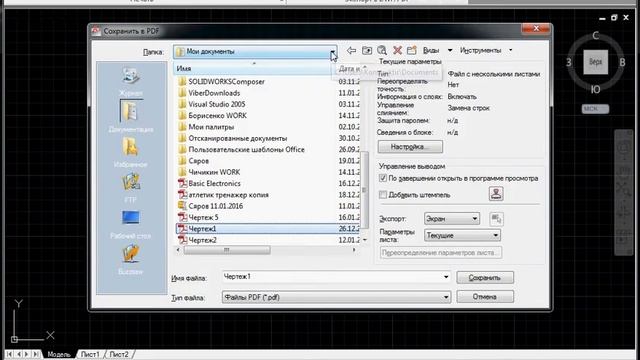Open the Параметры листа Текущие dropdown
This screenshot has height=360, width=640.
coord(462,235)
